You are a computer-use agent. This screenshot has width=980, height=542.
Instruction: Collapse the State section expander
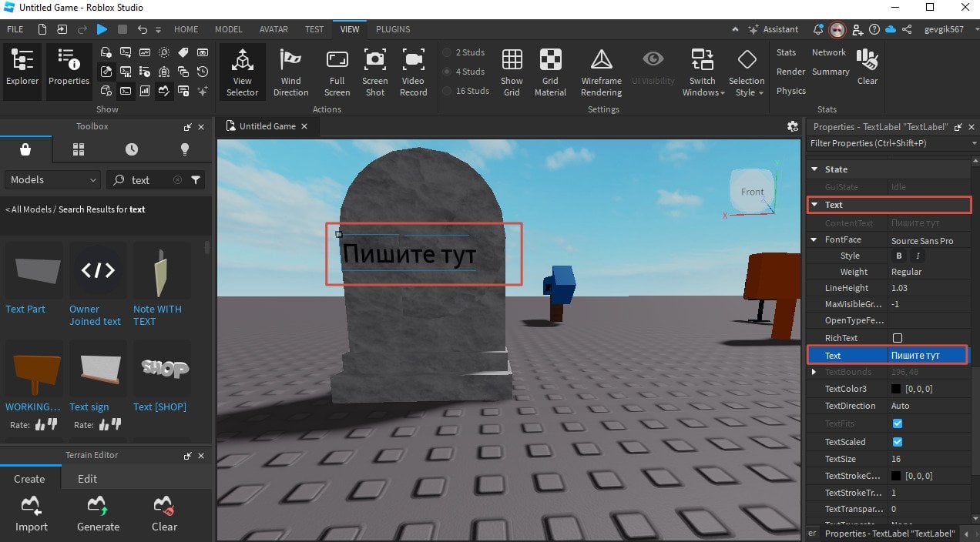(x=814, y=169)
